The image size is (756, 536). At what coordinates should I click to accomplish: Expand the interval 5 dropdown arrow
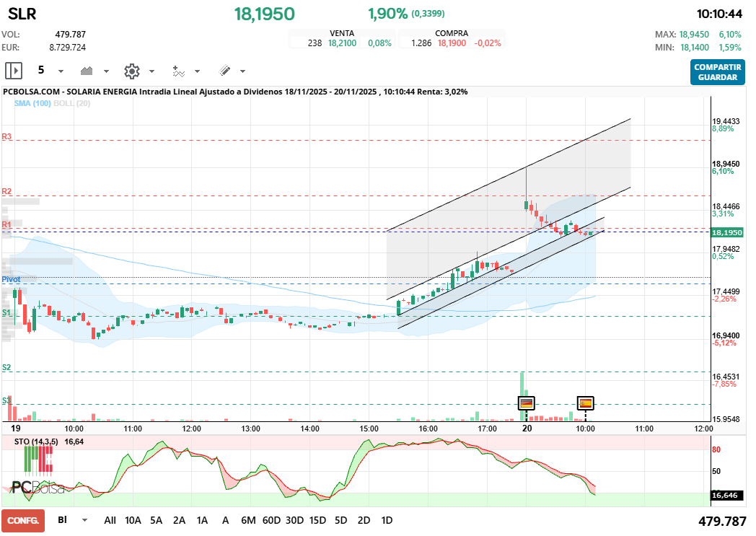(x=61, y=71)
